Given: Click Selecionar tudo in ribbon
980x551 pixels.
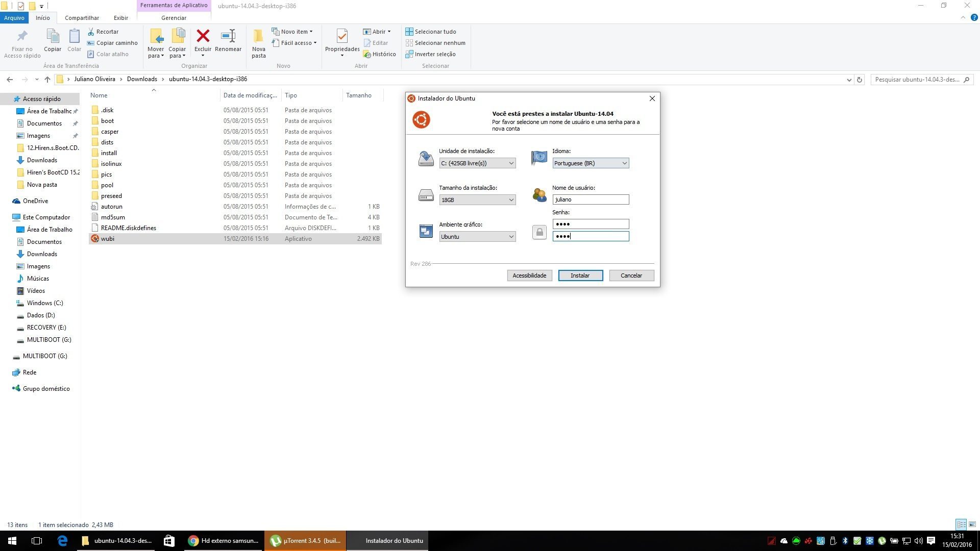Looking at the screenshot, I should pos(431,32).
